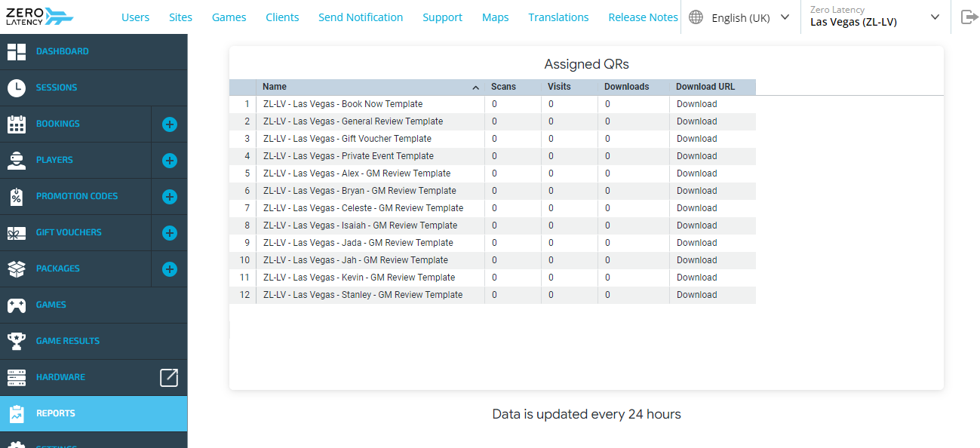Add a new player with plus icon

coord(170,160)
